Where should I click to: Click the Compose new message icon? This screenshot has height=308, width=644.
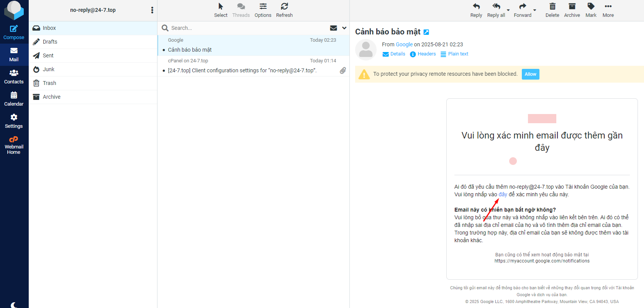pos(14,29)
